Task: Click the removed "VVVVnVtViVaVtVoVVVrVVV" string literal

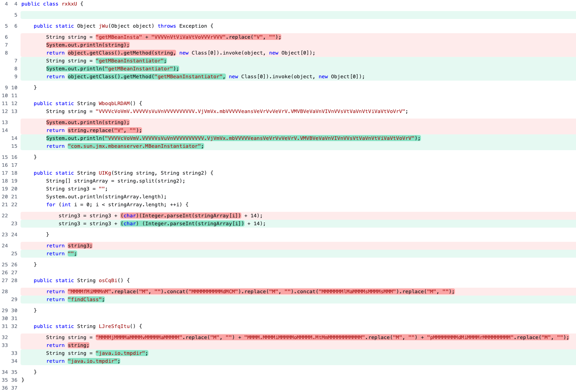Action: coord(189,37)
